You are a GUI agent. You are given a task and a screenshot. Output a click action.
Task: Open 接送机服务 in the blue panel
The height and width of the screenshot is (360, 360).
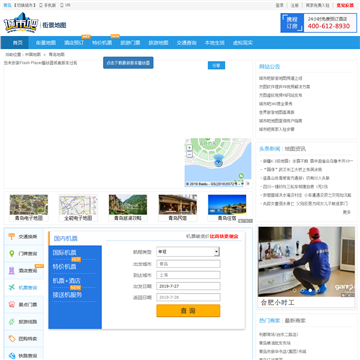tap(67, 295)
